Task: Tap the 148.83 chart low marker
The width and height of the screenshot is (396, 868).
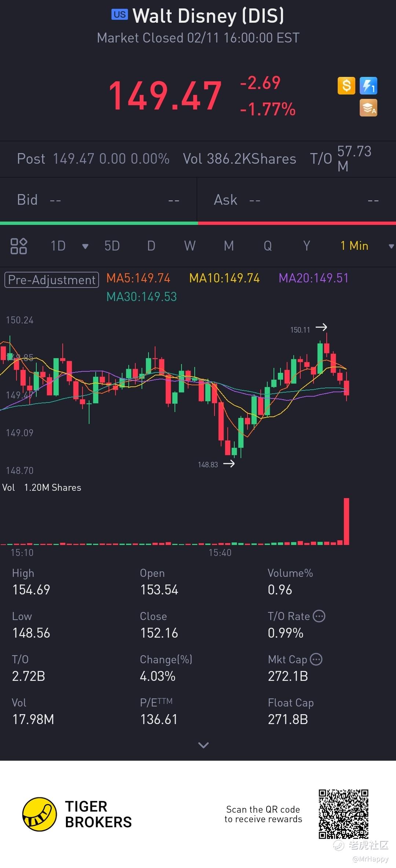Action: pyautogui.click(x=216, y=464)
